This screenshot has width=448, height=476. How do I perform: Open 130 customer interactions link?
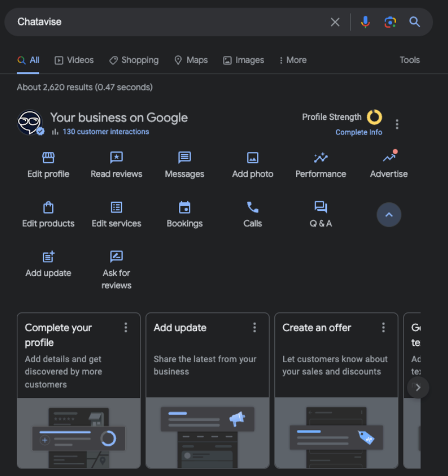(x=106, y=132)
